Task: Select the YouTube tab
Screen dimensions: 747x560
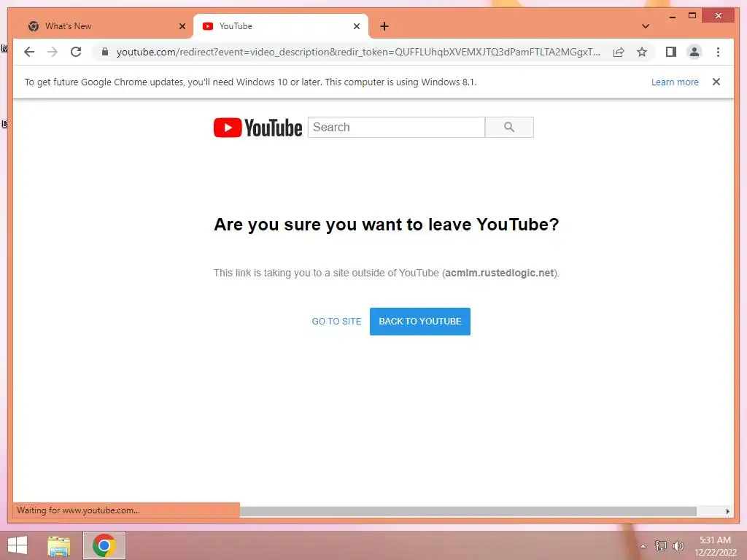Action: (280, 26)
